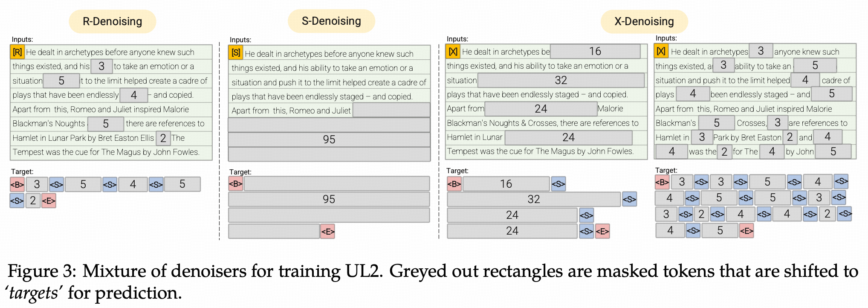Click the <B> token in R-Denoising target
The width and height of the screenshot is (868, 308).
click(17, 185)
